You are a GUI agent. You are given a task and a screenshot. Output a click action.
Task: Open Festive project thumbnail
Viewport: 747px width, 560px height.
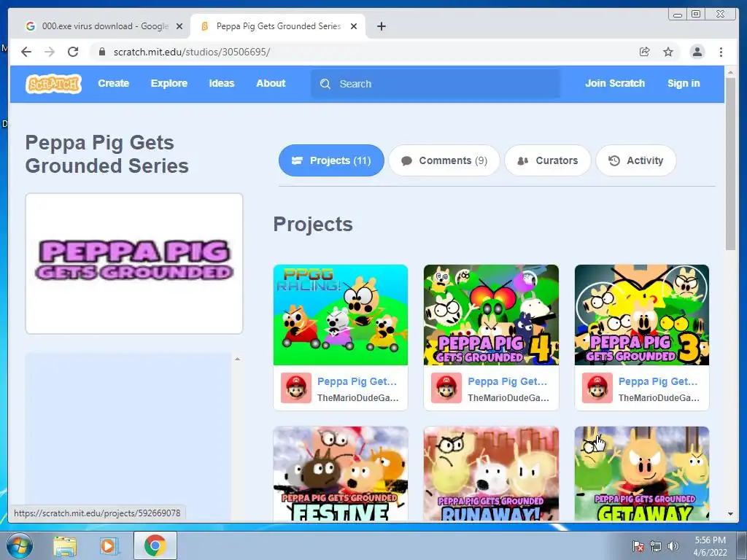click(341, 473)
